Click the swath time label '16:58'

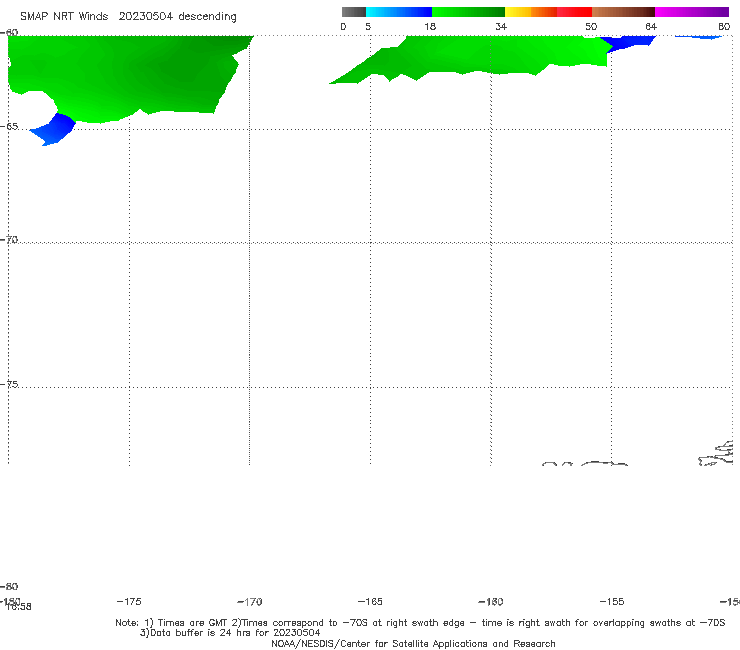coord(19,607)
